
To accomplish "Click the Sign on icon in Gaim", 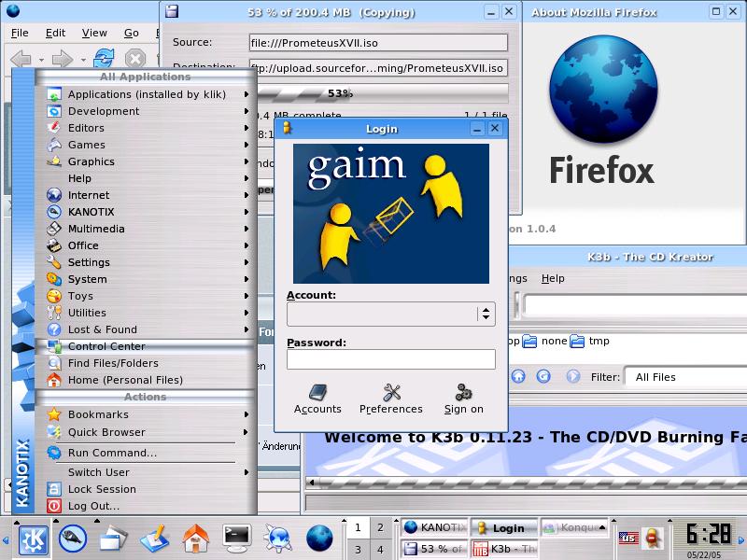I will click(463, 393).
